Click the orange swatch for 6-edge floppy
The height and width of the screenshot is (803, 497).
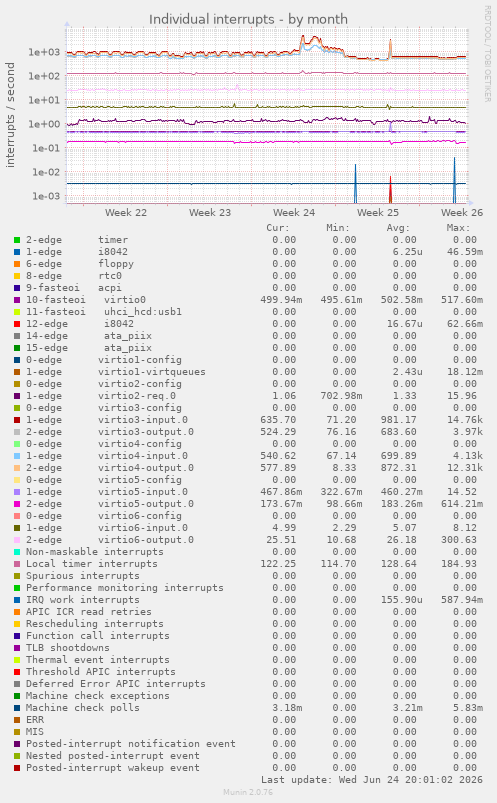click(17, 264)
